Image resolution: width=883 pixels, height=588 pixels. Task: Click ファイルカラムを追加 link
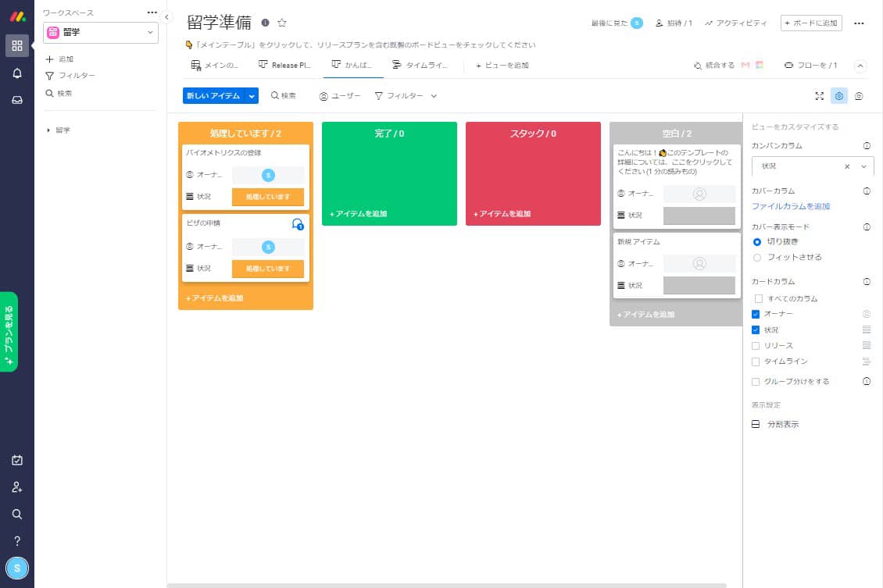791,206
